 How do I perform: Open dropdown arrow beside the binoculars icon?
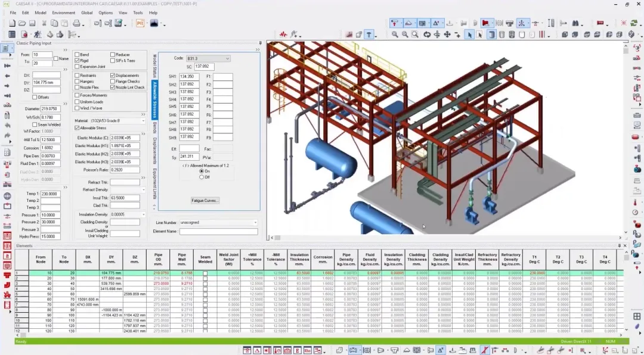coord(582,24)
